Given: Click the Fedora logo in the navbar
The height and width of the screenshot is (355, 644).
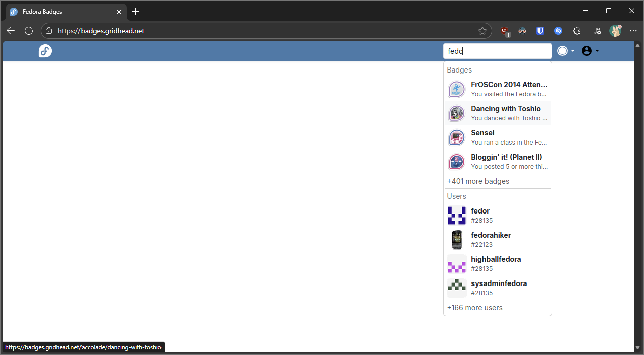Looking at the screenshot, I should (x=45, y=51).
